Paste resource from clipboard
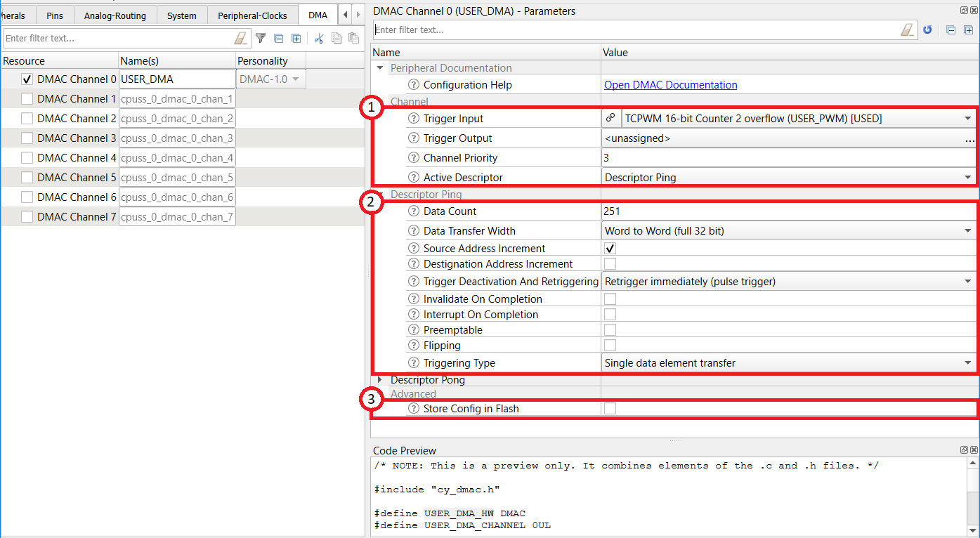Viewport: 980px width, 538px height. click(x=354, y=39)
